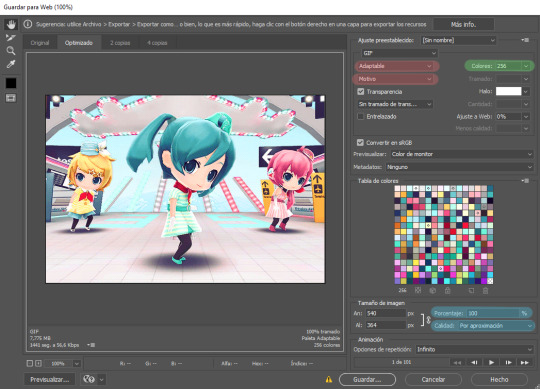Open the Calidad Por aproximación dropdown
Image resolution: width=540 pixels, height=389 pixels.
point(496,325)
